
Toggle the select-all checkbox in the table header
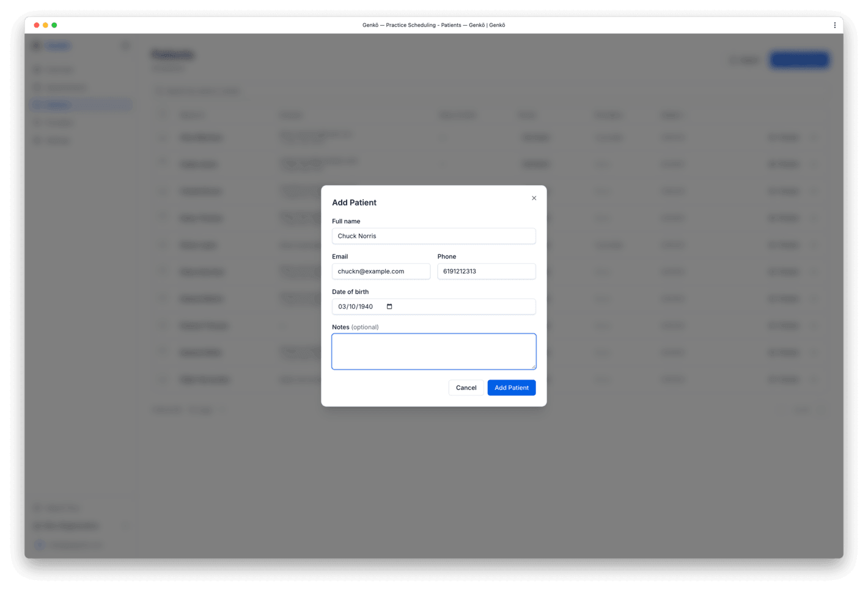coord(163,115)
